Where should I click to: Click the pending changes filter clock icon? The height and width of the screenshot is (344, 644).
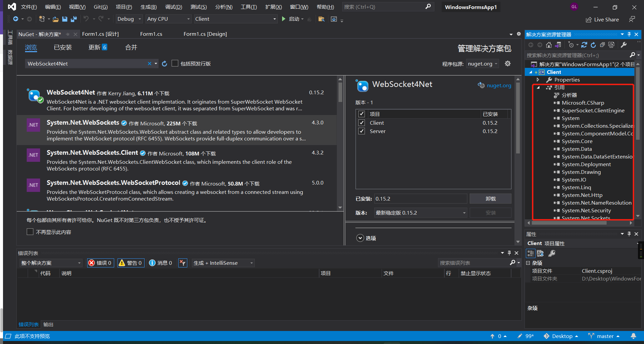click(x=571, y=45)
